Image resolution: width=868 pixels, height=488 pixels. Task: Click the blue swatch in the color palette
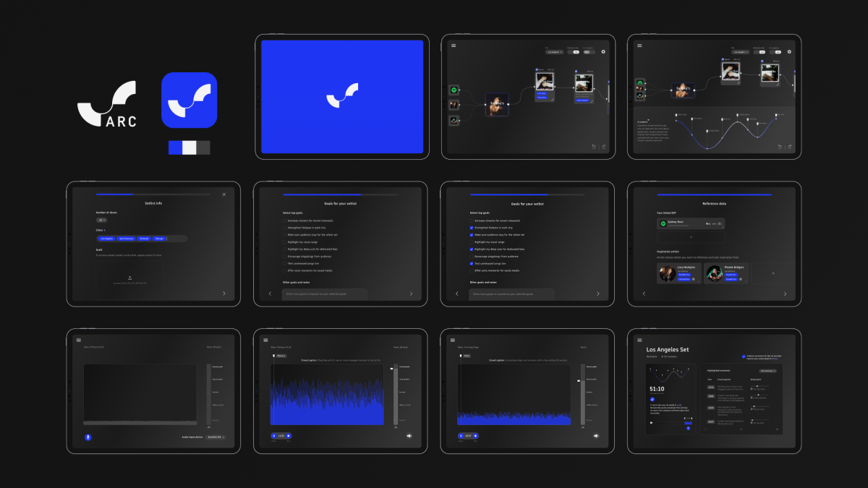pyautogui.click(x=175, y=147)
